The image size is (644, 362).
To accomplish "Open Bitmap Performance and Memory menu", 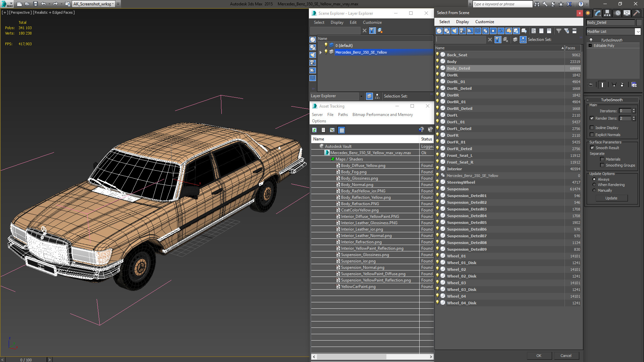I will [x=382, y=115].
